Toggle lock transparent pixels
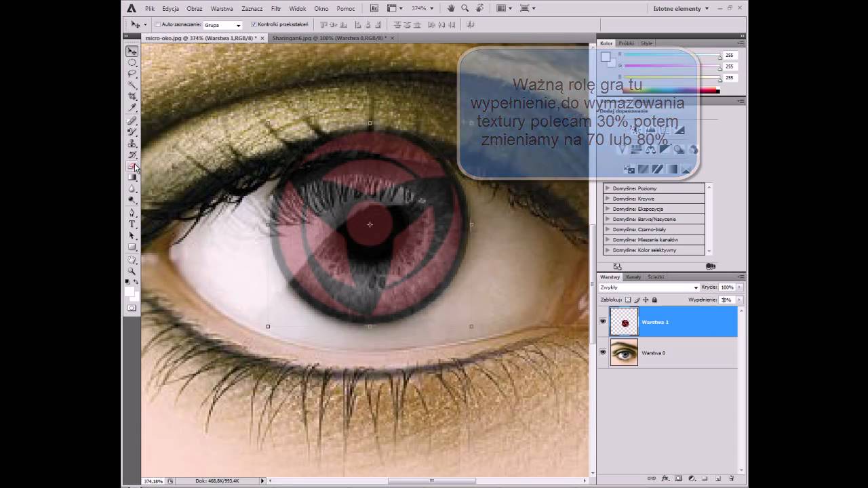Image resolution: width=868 pixels, height=488 pixels. tap(628, 300)
